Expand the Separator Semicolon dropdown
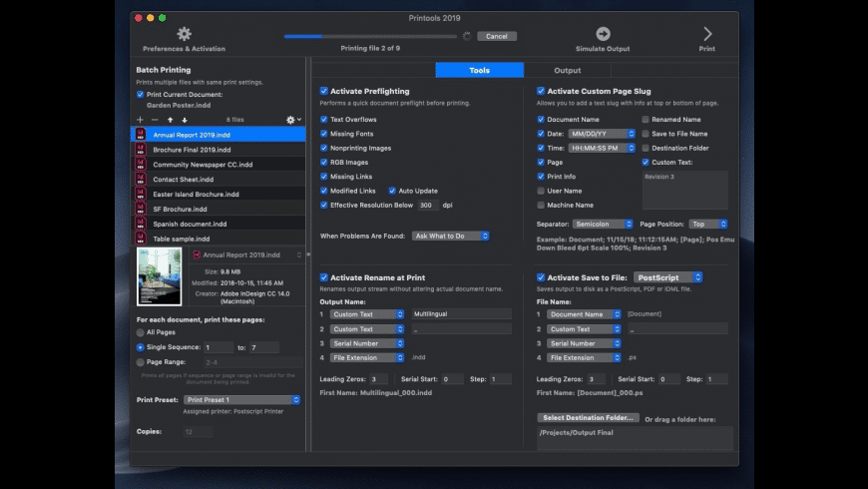This screenshot has width=868, height=489. 603,224
